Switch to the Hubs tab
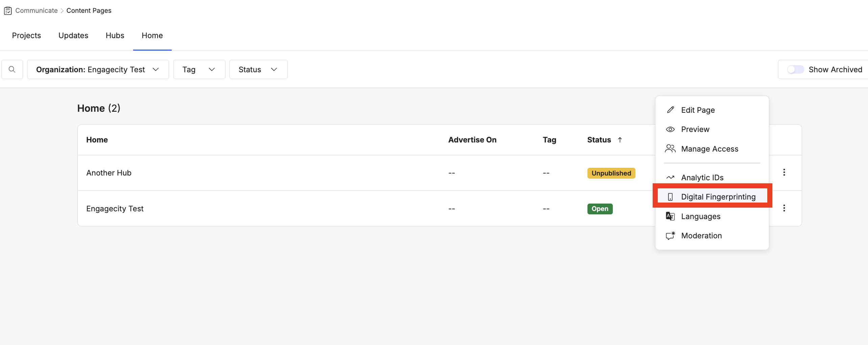Viewport: 868px width, 345px height. coord(115,35)
